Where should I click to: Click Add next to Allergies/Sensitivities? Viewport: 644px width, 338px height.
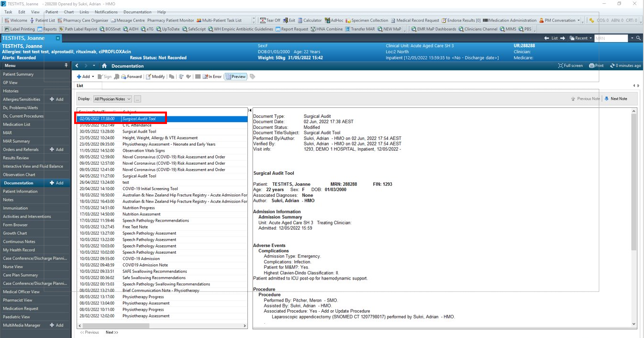(x=56, y=99)
